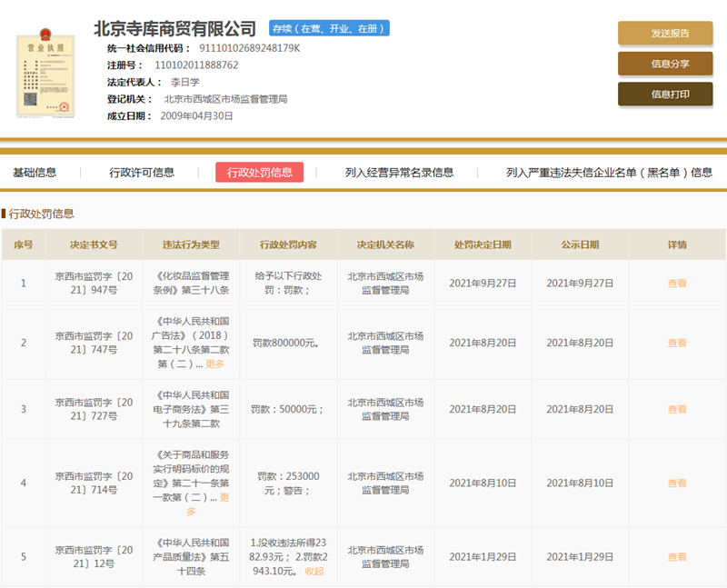Click document number 京西市监罚字〔2021〕947号

pyautogui.click(x=94, y=284)
